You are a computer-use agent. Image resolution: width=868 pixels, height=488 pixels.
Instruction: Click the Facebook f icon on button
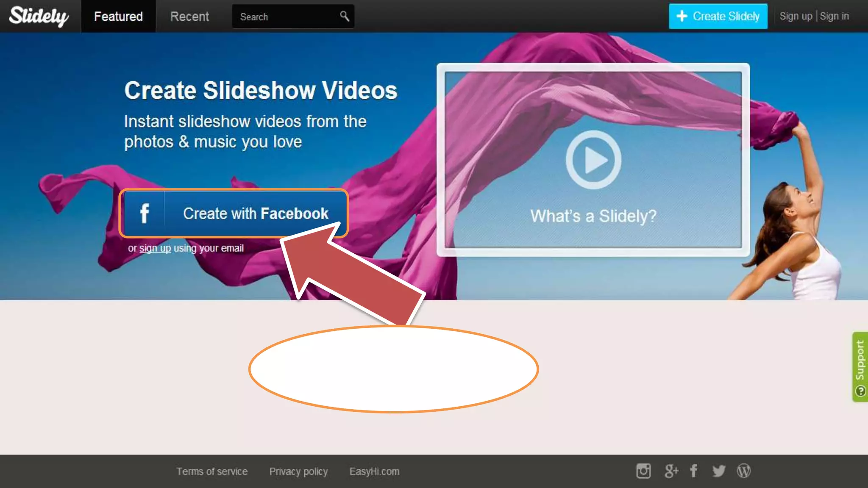[145, 213]
